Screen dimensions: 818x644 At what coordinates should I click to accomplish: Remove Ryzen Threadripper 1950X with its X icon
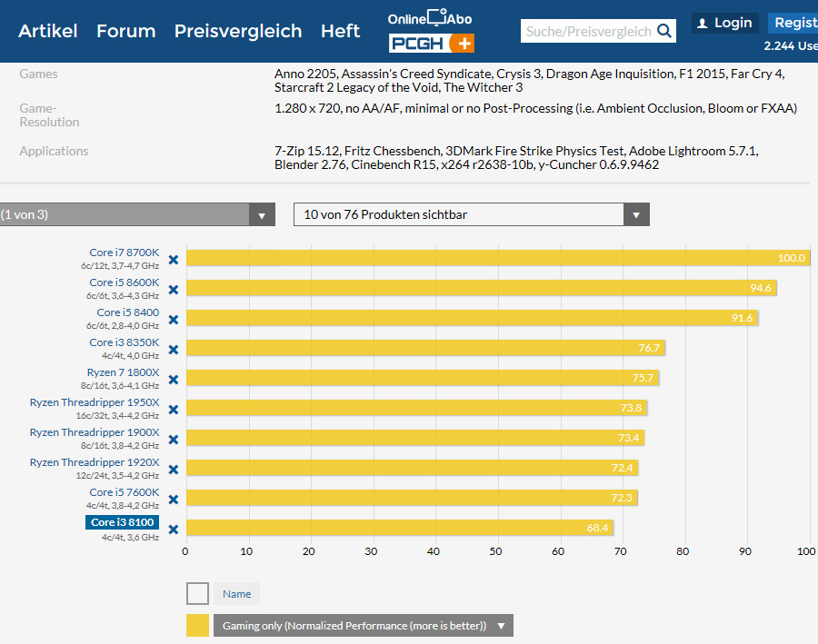click(x=174, y=410)
